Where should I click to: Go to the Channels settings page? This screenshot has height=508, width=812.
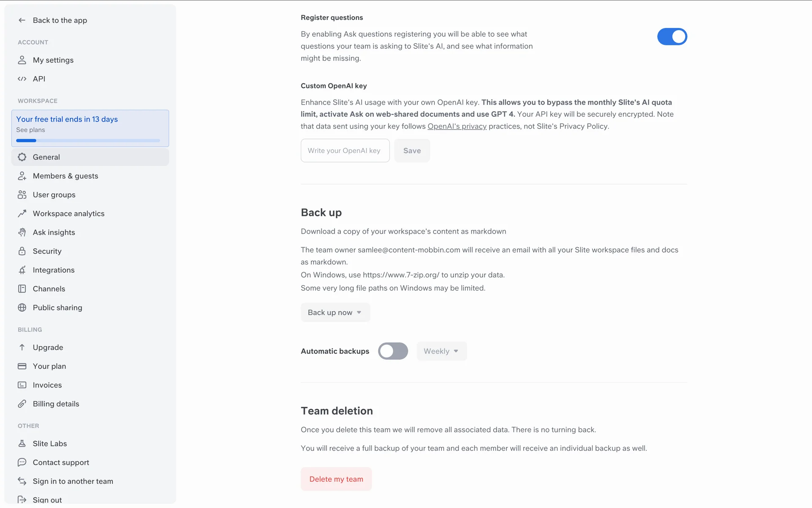pos(49,289)
